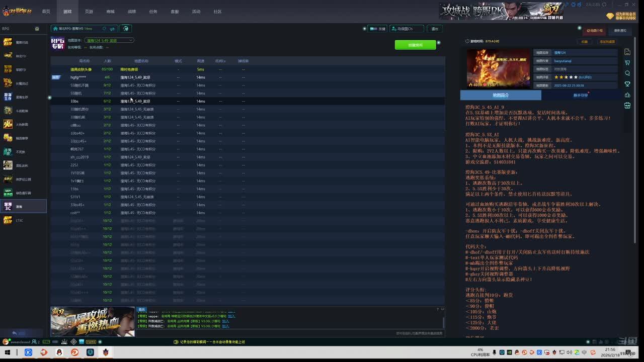This screenshot has height=362, width=644.
Task: Click the switch server arrows icon
Action: coord(112,29)
